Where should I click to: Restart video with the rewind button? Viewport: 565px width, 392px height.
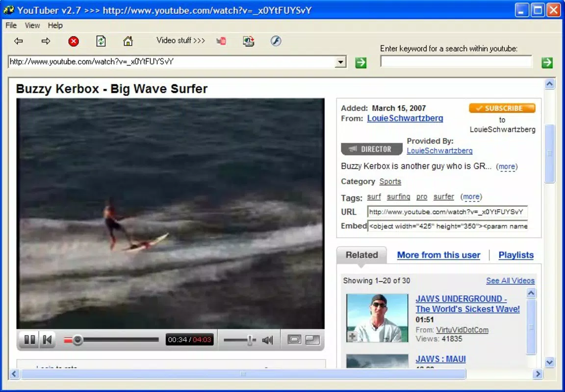pos(47,340)
